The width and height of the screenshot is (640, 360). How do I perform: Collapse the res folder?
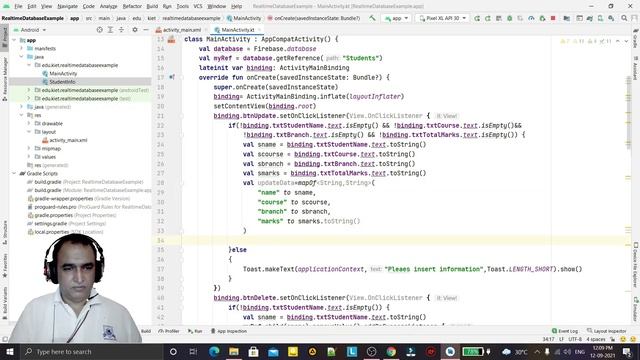point(22,115)
